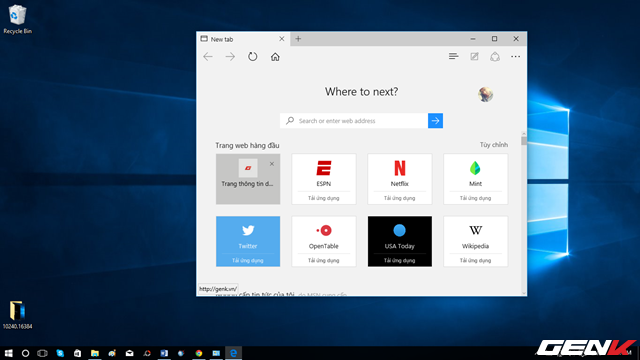Remove the Trang thông tin tile with X
The height and width of the screenshot is (360, 640).
[272, 164]
